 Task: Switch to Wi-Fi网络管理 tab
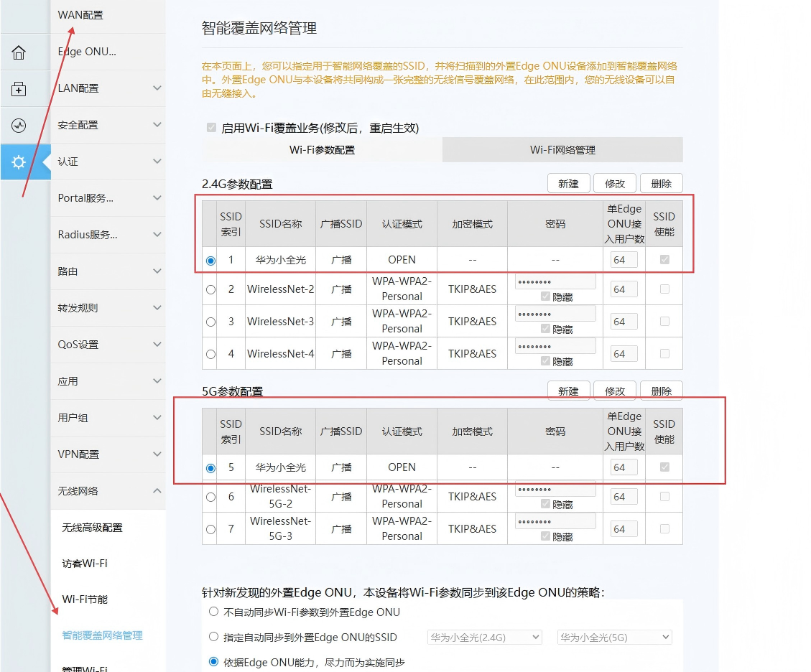[562, 150]
